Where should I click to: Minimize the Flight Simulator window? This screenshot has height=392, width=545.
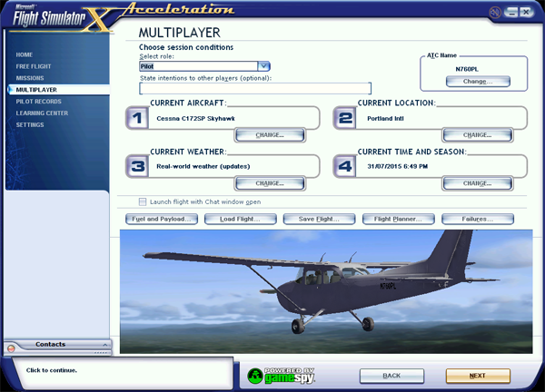[510, 12]
